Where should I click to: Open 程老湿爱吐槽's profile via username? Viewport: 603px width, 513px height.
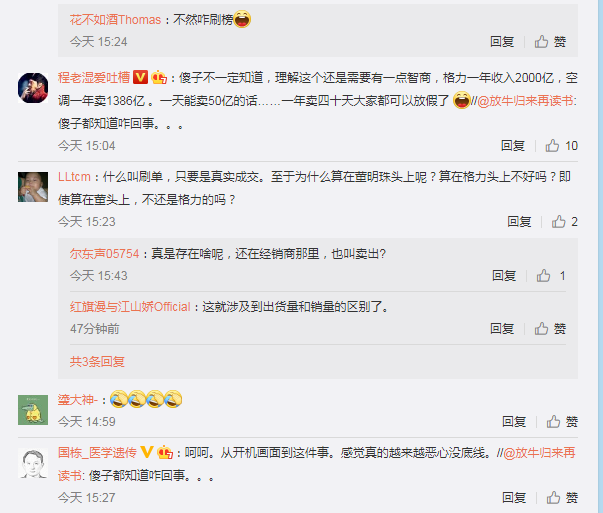[94, 78]
